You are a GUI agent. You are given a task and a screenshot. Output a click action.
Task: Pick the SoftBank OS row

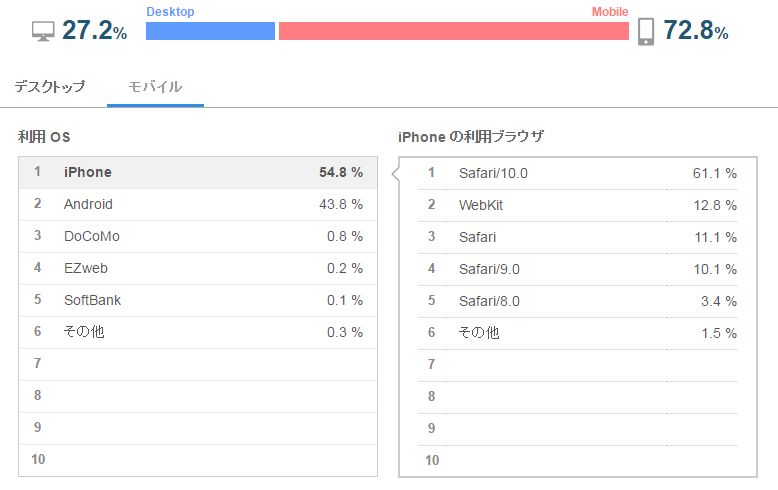(198, 300)
